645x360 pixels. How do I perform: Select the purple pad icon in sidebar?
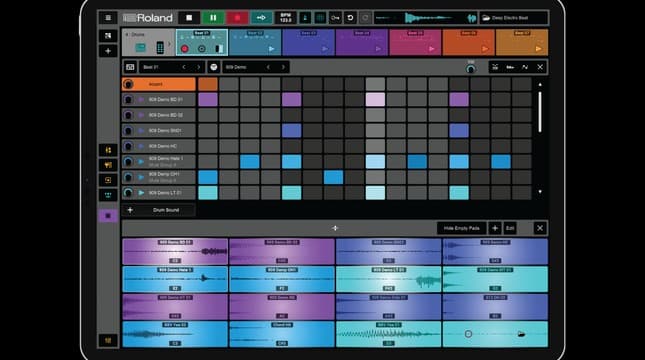pos(108,216)
